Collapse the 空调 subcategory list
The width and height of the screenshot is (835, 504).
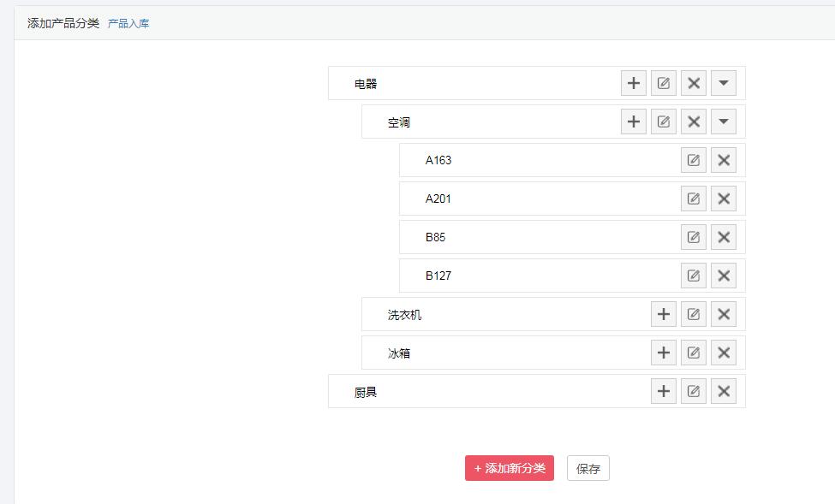(724, 121)
